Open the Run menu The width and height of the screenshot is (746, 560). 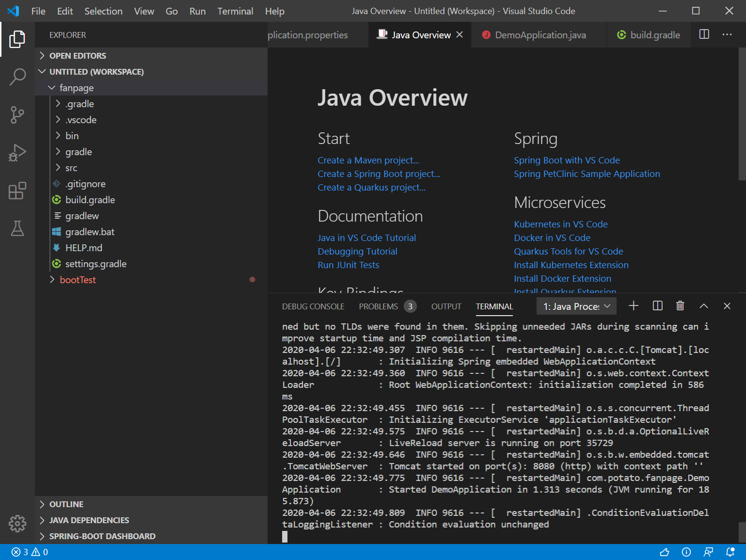197,11
